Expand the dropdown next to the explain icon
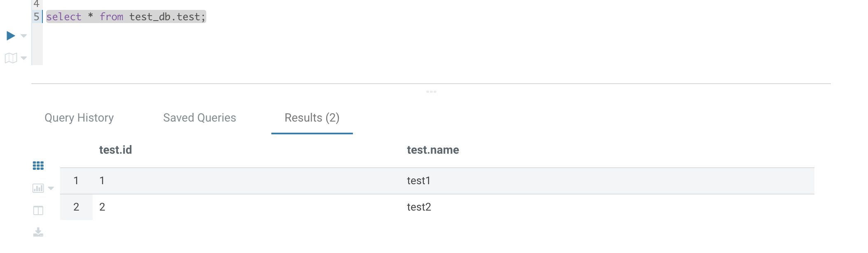 click(x=24, y=58)
